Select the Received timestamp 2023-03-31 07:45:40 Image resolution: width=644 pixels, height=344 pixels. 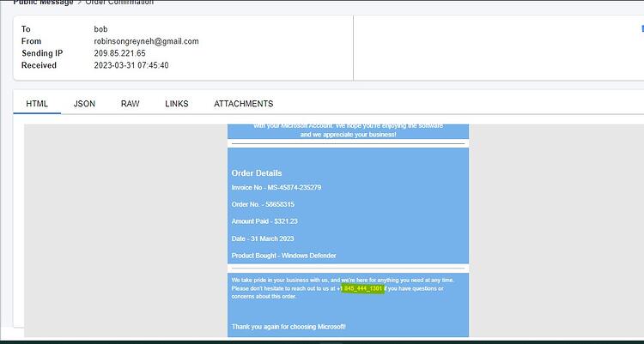coord(131,65)
